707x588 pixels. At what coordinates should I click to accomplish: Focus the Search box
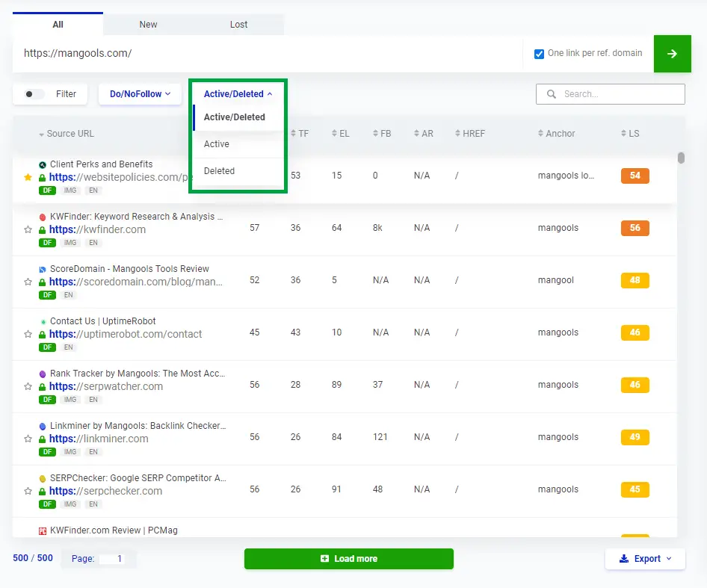point(611,94)
